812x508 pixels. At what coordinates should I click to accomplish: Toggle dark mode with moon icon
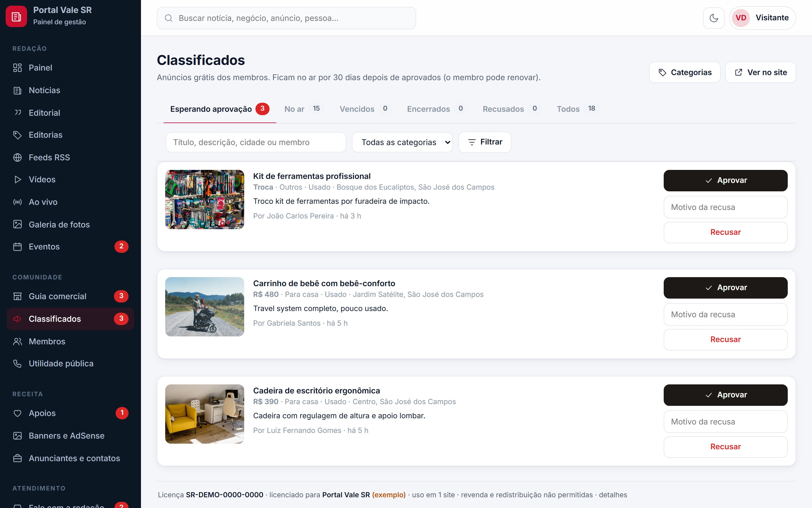point(714,18)
